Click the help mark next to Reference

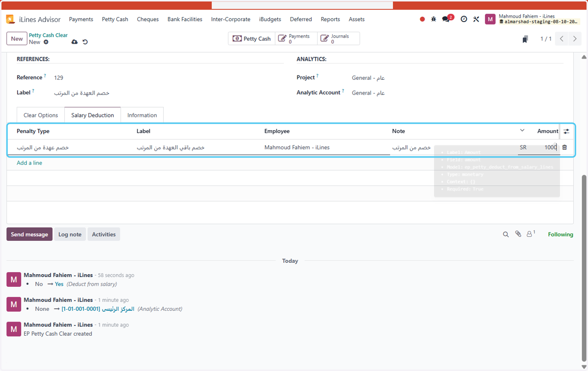(45, 76)
